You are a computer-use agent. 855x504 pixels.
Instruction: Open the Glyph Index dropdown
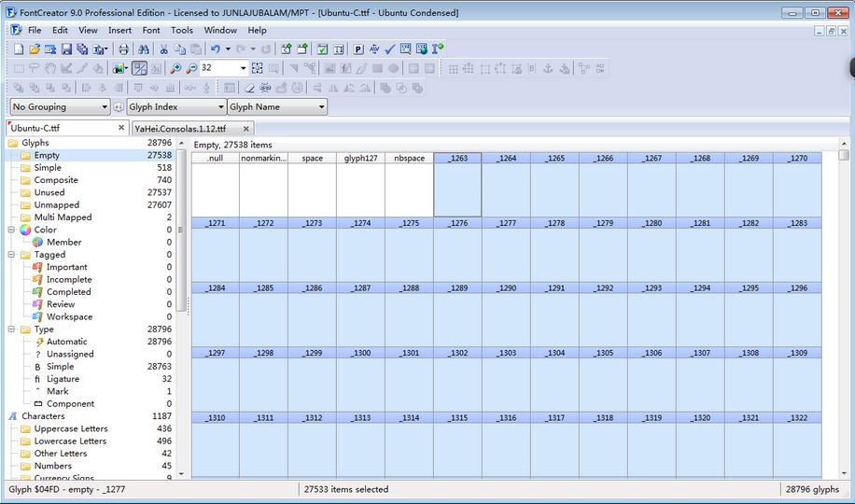(x=175, y=107)
